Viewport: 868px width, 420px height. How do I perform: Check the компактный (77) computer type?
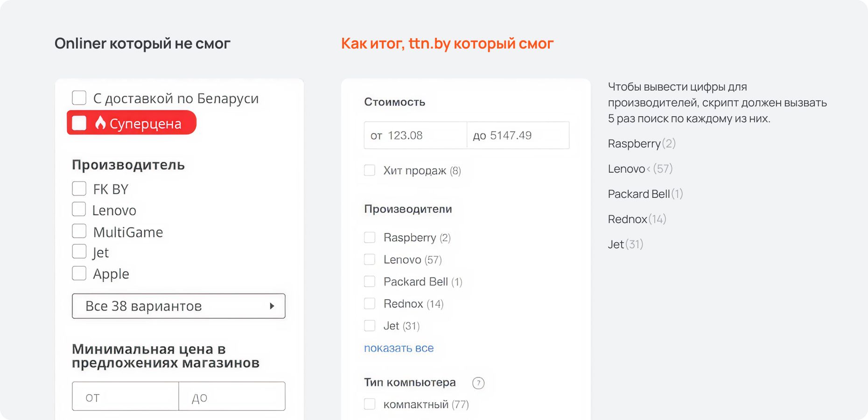coord(370,404)
